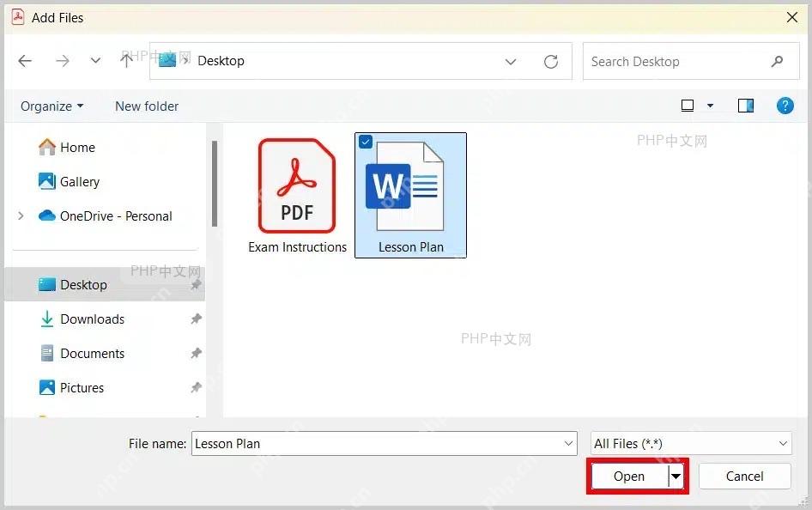Click the Desktop folder icon in address bar
The height and width of the screenshot is (510, 812).
point(167,61)
